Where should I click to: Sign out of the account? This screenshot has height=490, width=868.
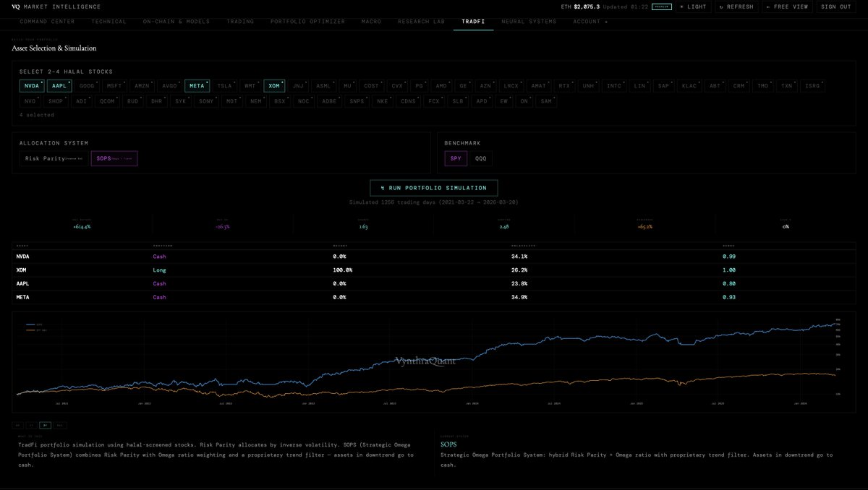click(x=835, y=7)
